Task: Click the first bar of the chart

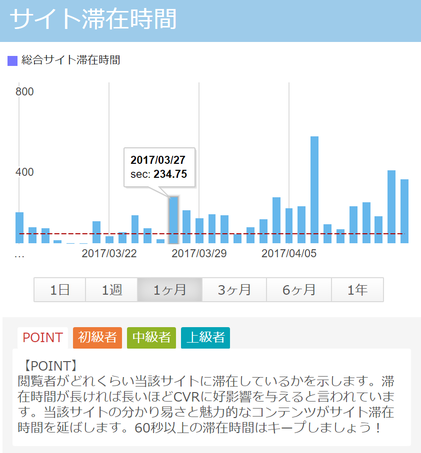Action: tap(20, 228)
